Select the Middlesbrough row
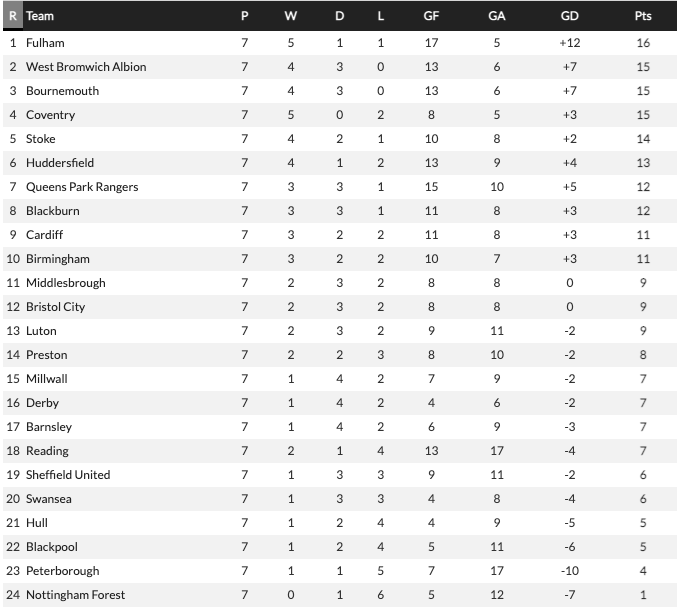This screenshot has height=610, width=677. (340, 283)
